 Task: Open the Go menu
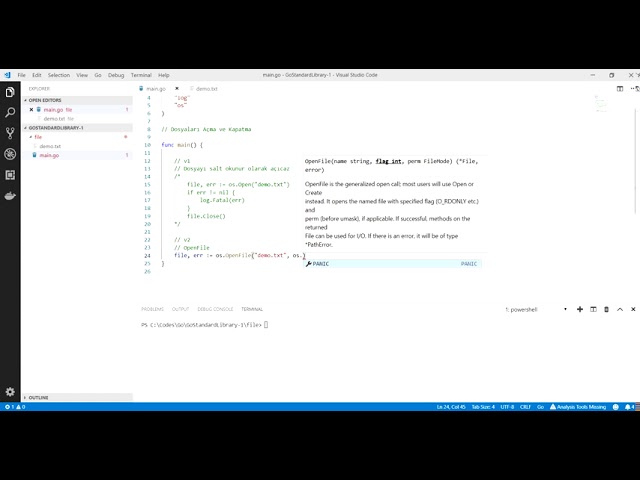[x=98, y=75]
